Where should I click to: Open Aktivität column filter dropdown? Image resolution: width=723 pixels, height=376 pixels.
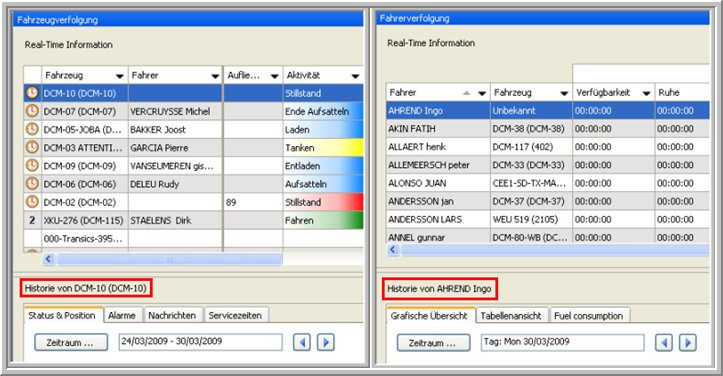coord(355,76)
